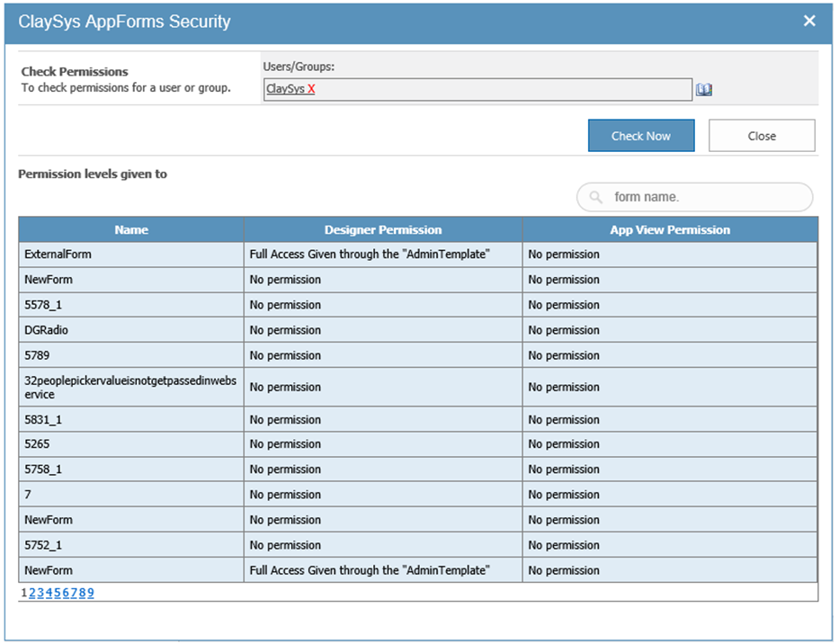Close the AppForms Security dialog via X
Viewport: 839px width, 644px height.
[x=808, y=21]
